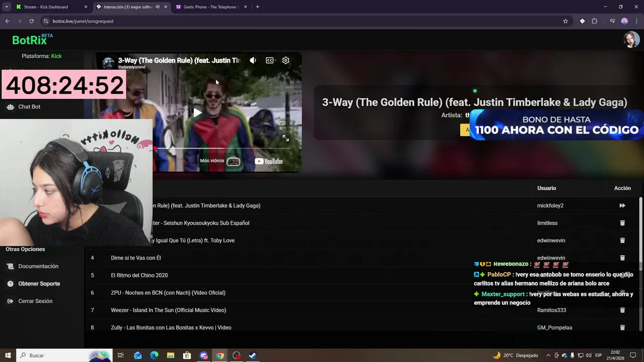
Task: Open the tab search dropdown arrow
Action: (x=7, y=7)
